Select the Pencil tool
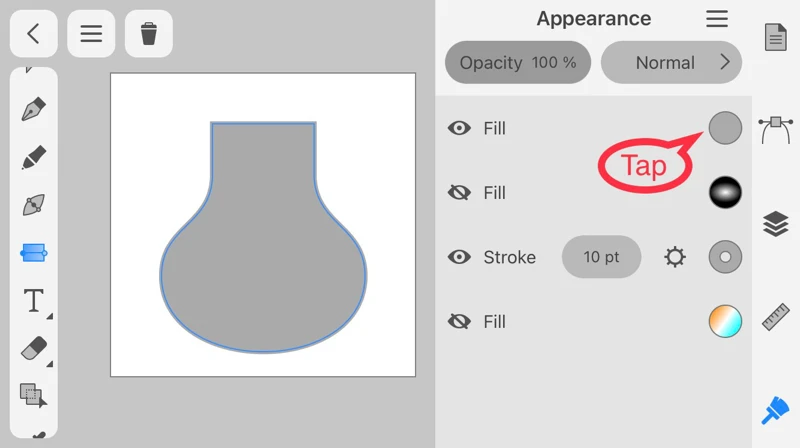 (x=34, y=157)
